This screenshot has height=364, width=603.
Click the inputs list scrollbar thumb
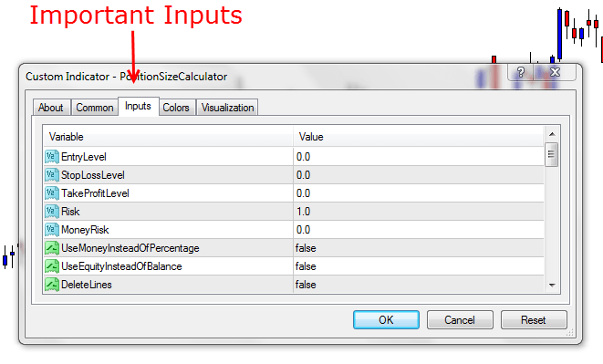552,154
